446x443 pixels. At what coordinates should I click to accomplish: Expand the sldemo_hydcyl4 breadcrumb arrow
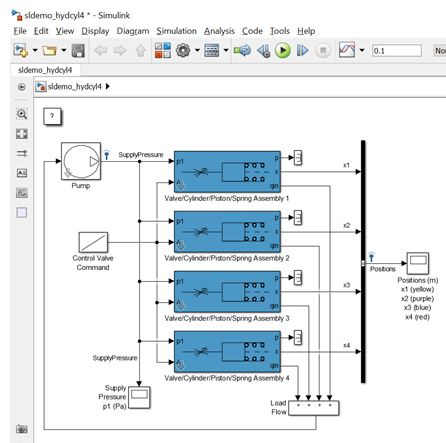coord(107,87)
